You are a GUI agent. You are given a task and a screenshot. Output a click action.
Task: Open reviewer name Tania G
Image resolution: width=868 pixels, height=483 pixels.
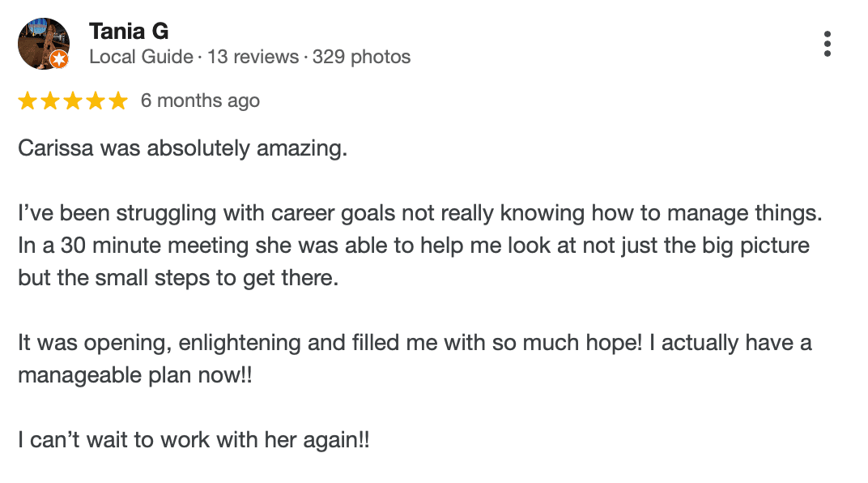[x=129, y=31]
